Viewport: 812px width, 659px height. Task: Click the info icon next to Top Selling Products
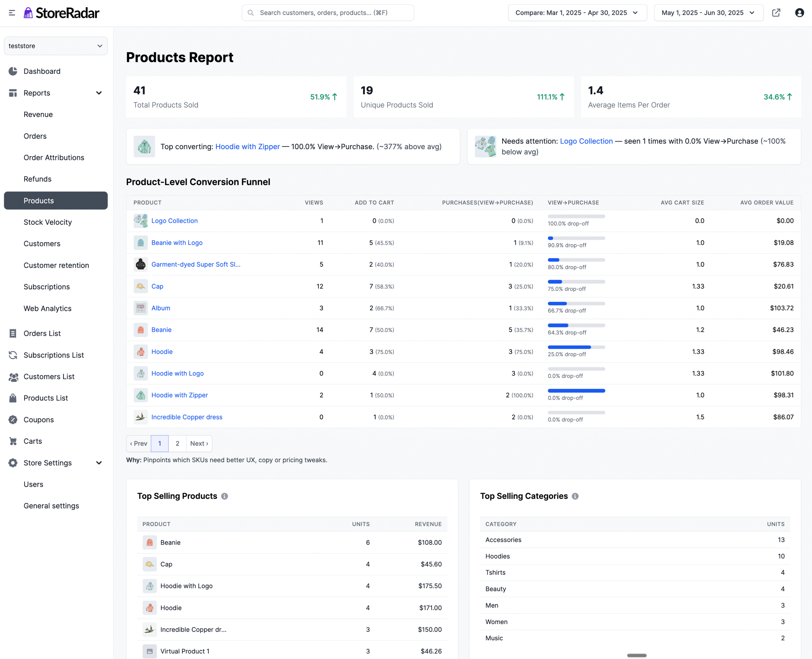225,496
